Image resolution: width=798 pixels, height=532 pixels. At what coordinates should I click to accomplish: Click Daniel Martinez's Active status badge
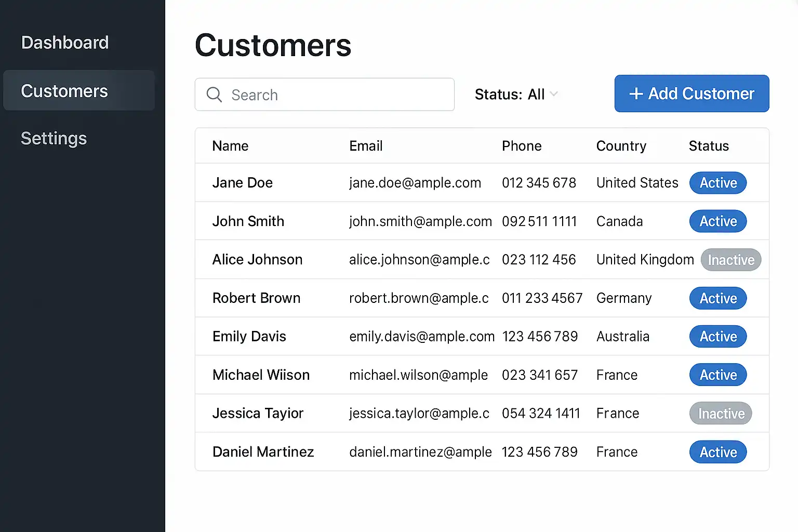point(717,452)
